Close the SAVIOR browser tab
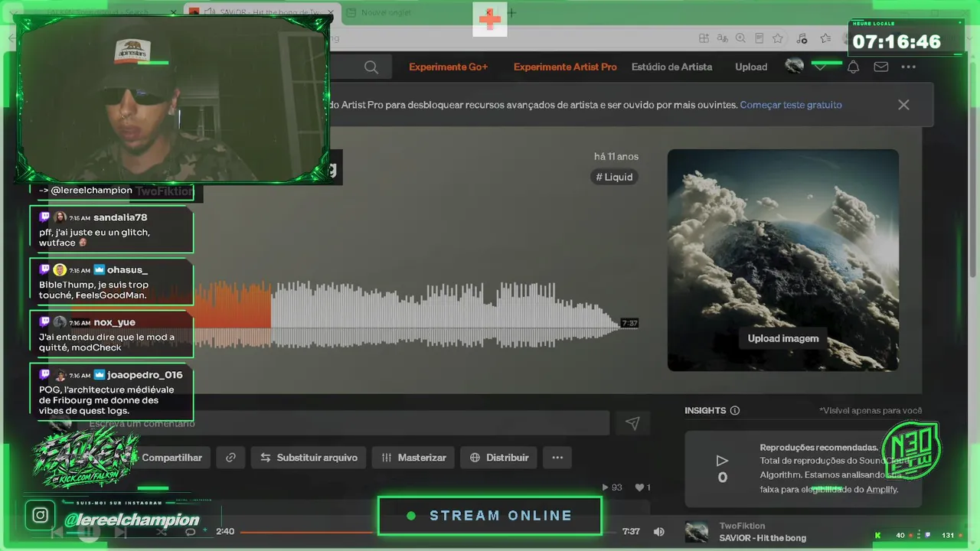Screen dimensions: 980x551 pyautogui.click(x=331, y=13)
